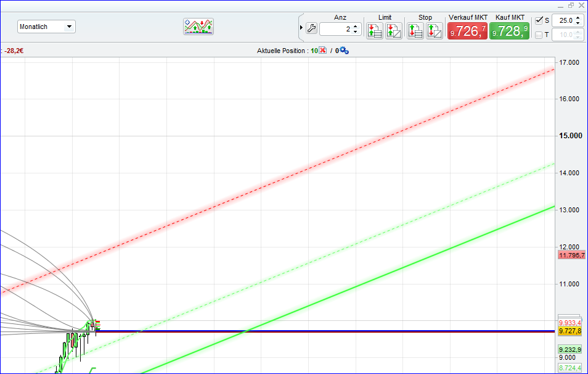
Task: Click the first Limit order icon
Action: coord(374,31)
